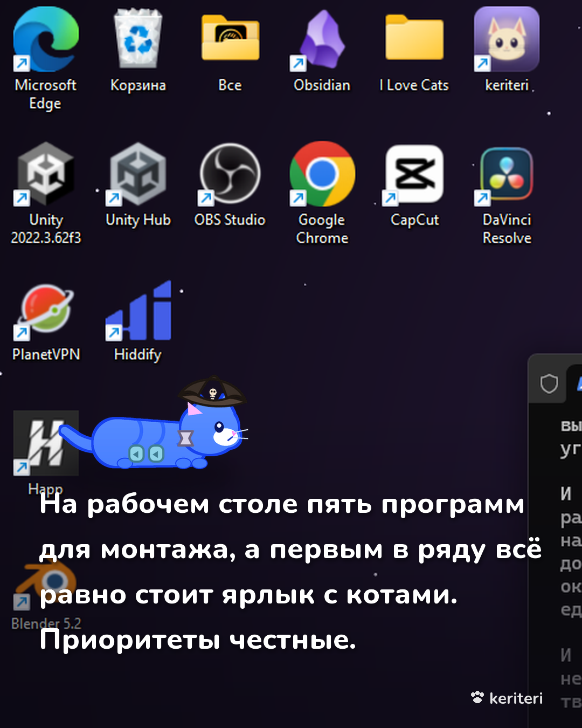Select the label text 'Obsidian'
Image resolution: width=582 pixels, height=728 pixels.
pyautogui.click(x=322, y=85)
